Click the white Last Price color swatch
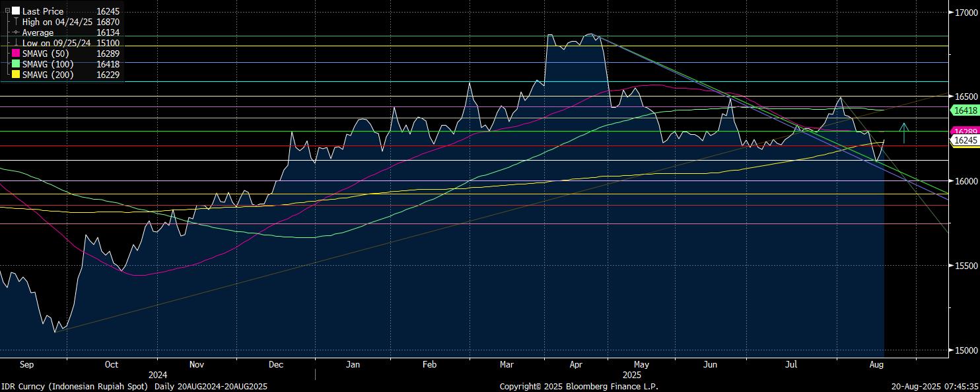The width and height of the screenshot is (980, 392). click(x=16, y=11)
